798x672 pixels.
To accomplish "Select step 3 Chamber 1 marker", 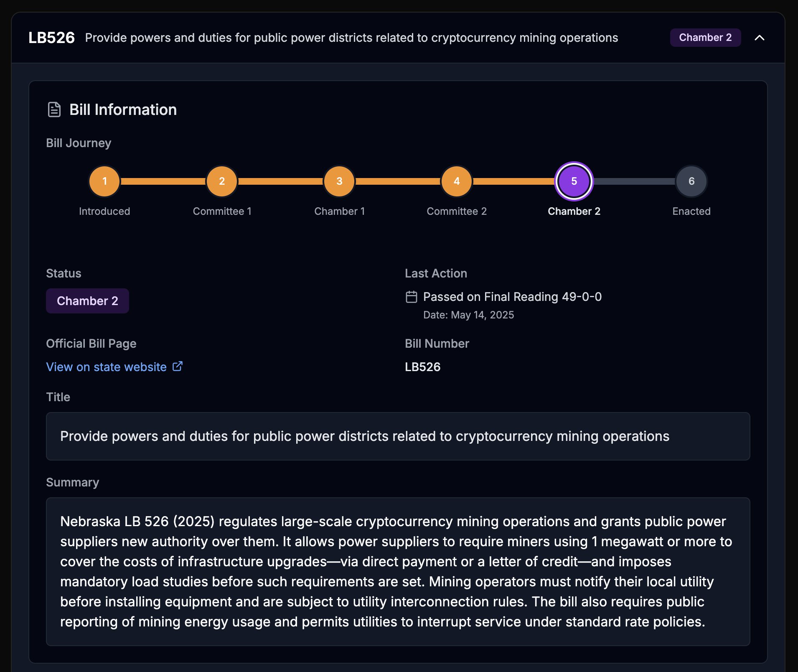I will tap(339, 181).
